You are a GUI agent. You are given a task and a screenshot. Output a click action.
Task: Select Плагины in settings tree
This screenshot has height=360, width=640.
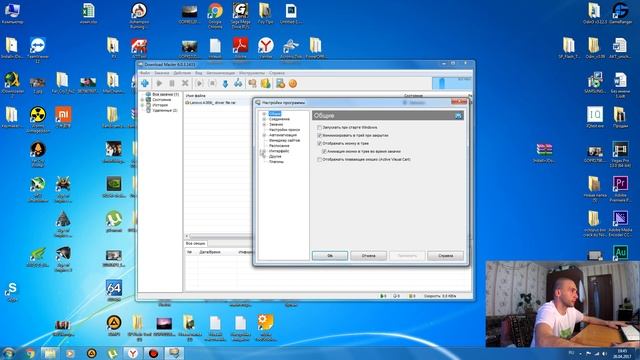pyautogui.click(x=276, y=162)
